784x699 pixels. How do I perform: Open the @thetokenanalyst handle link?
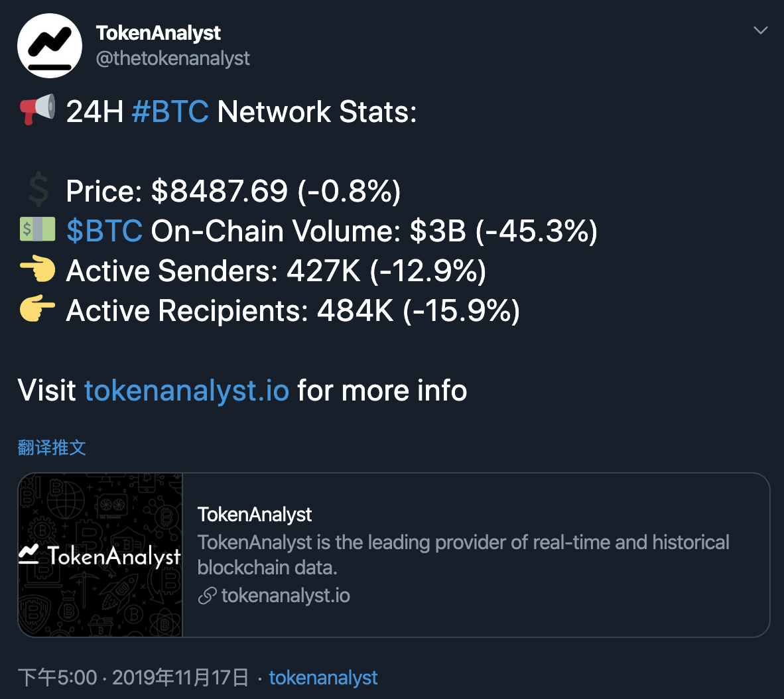point(172,58)
